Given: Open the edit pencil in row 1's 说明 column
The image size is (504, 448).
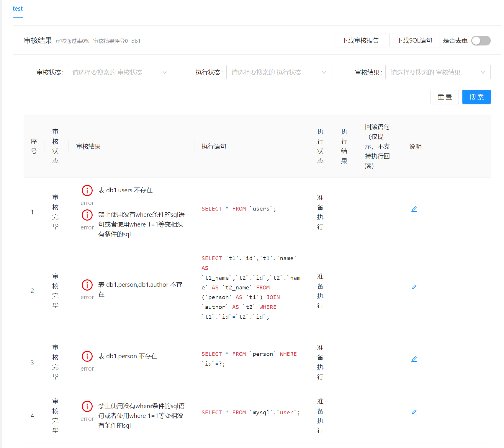Looking at the screenshot, I should click(x=414, y=209).
